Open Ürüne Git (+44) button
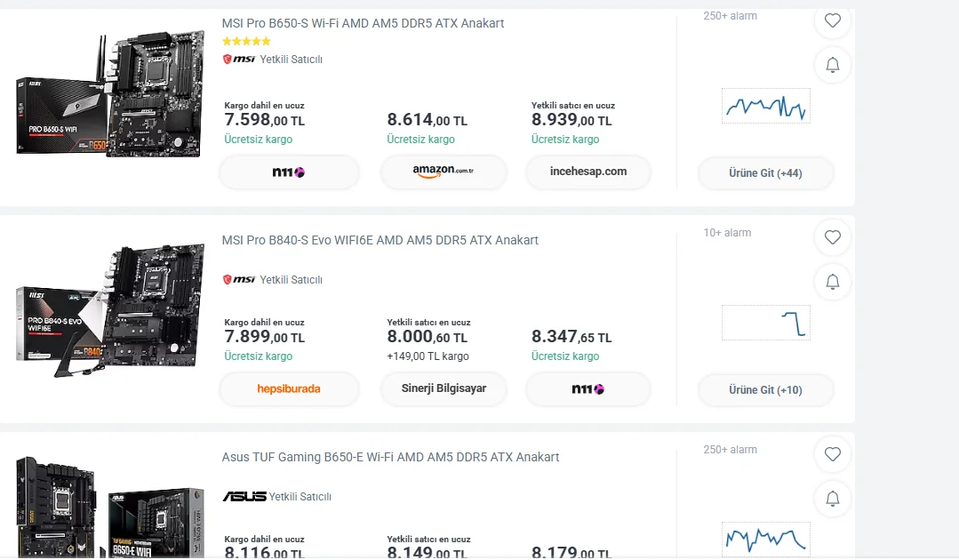 pyautogui.click(x=765, y=173)
